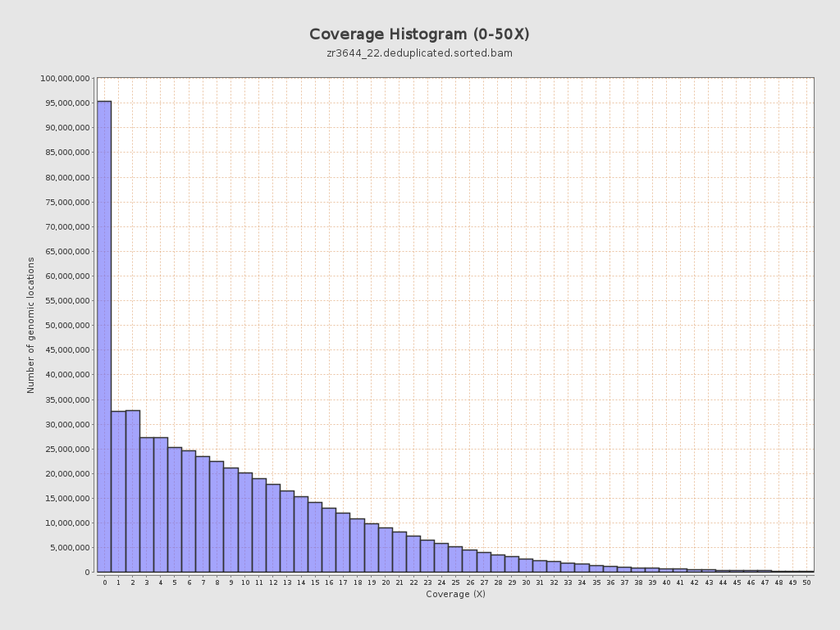
Task: Select the histogram bar at coverage 15
Action: (x=315, y=536)
